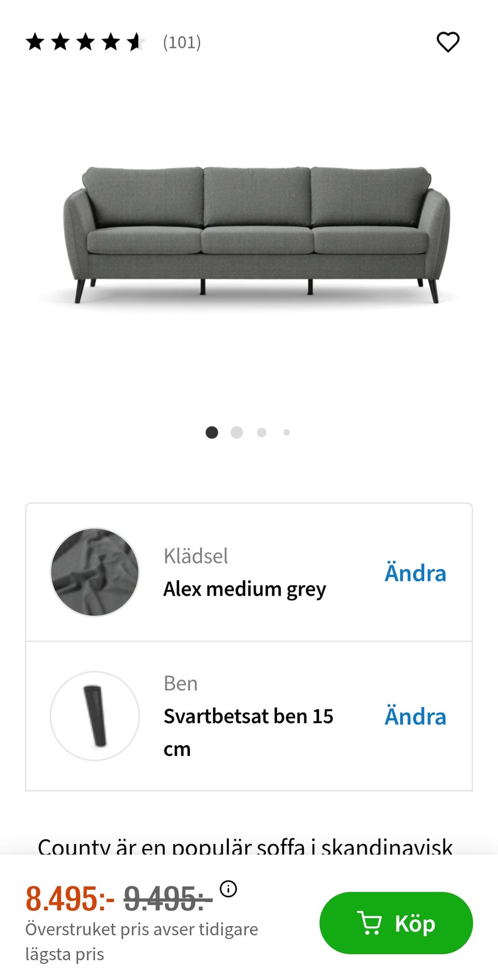Tap the review count (101) link

181,42
